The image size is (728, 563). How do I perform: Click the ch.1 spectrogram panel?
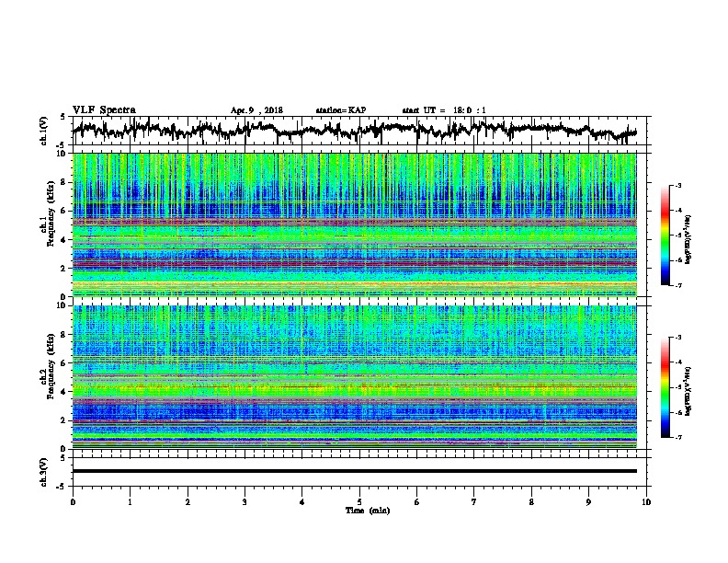point(355,224)
